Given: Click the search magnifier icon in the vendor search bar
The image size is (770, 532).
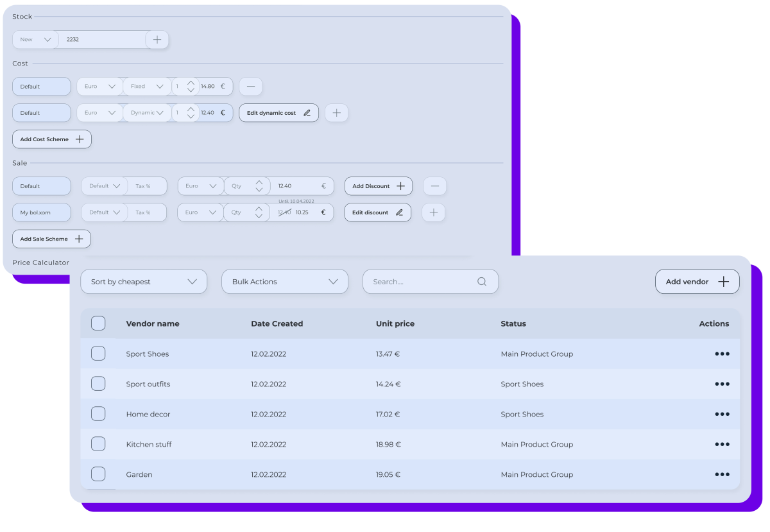Looking at the screenshot, I should point(481,281).
